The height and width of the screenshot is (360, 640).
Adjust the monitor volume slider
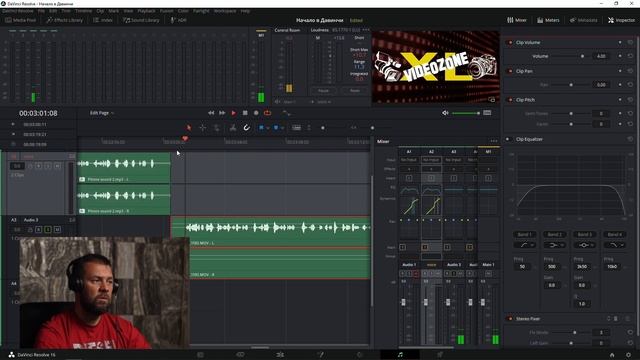pos(466,113)
